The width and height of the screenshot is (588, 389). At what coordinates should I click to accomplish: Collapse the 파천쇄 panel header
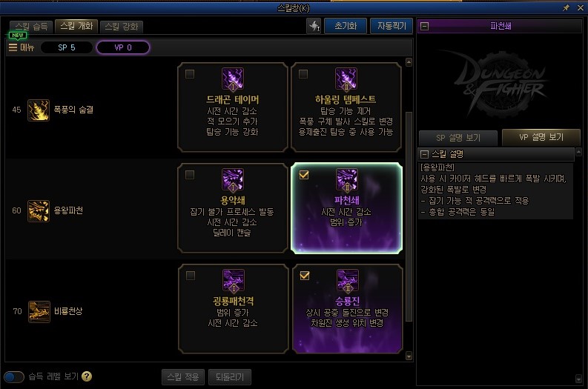coord(424,26)
